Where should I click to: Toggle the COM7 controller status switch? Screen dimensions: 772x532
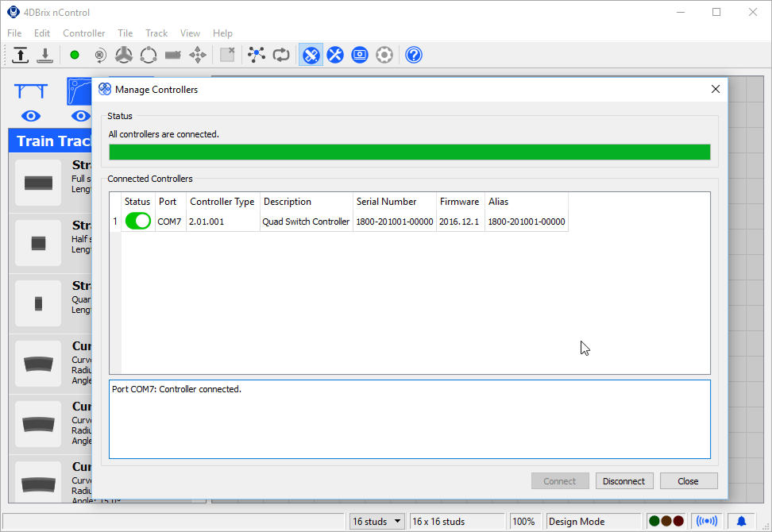(138, 221)
